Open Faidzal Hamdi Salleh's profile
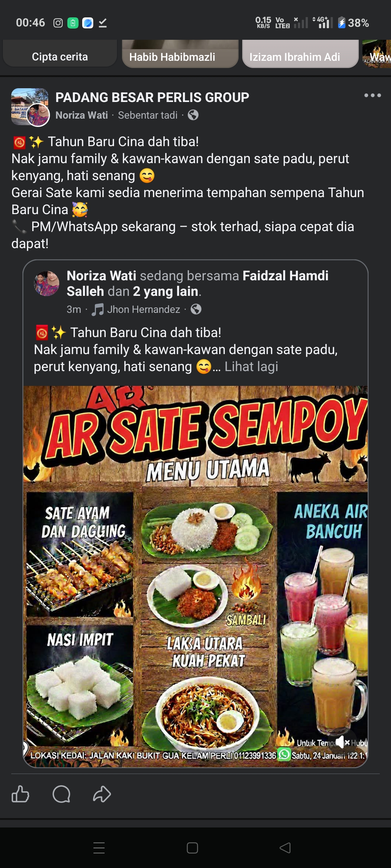This screenshot has height=868, width=391. (197, 283)
